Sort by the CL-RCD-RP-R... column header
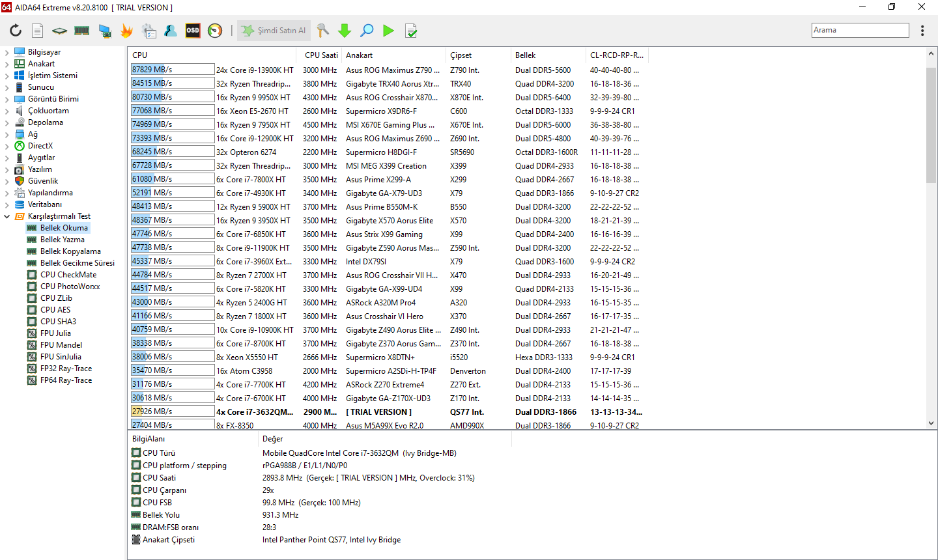 coord(617,55)
